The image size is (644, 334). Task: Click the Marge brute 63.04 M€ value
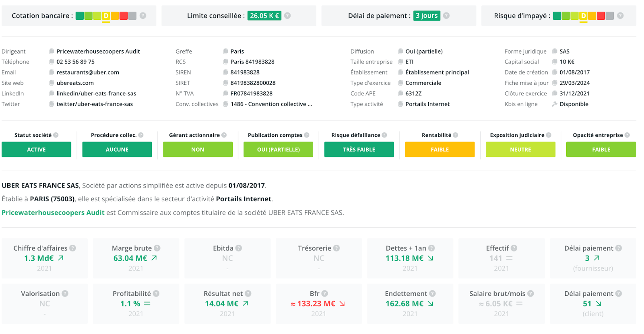[x=130, y=258]
